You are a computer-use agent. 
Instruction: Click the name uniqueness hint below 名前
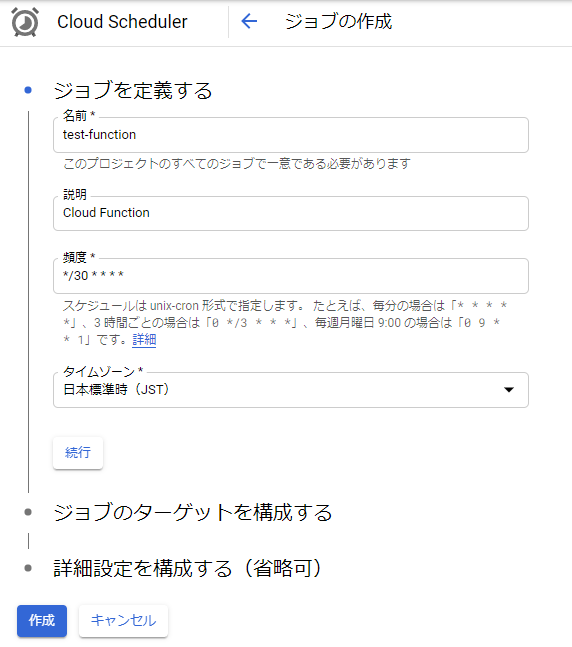(x=236, y=163)
